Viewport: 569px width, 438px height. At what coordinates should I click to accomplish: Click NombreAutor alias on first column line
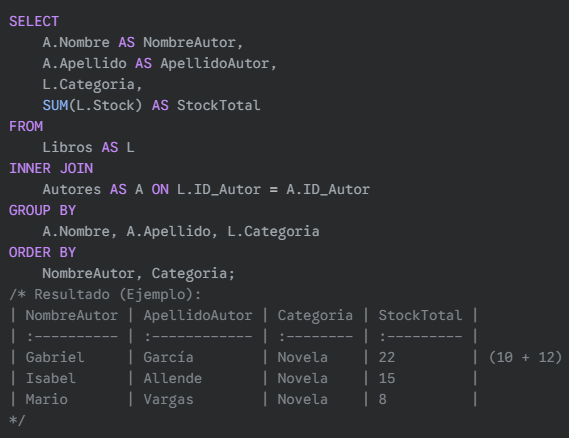[x=189, y=42]
